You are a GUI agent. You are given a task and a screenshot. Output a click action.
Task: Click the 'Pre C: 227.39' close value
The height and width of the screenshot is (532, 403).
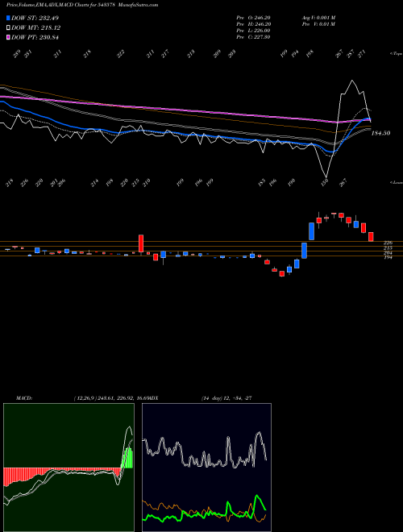(x=253, y=37)
